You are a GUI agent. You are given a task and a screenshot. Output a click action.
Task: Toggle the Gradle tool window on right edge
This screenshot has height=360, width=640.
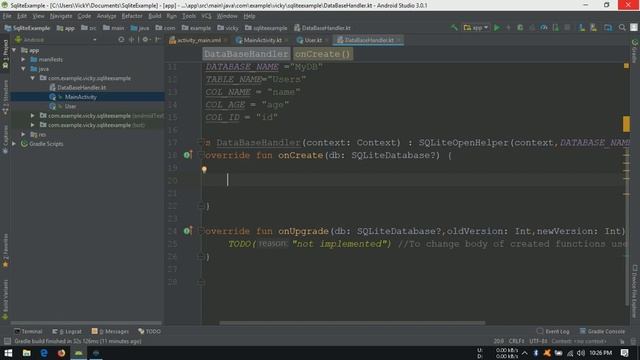click(x=635, y=51)
